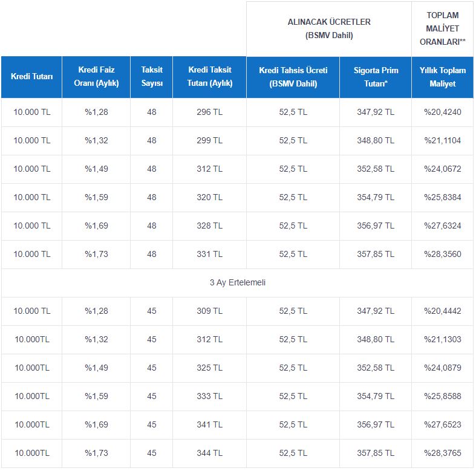The height and width of the screenshot is (471, 476).
Task: Select the Kredi Taksit Tutarı (Aylık) header
Action: 209,77
